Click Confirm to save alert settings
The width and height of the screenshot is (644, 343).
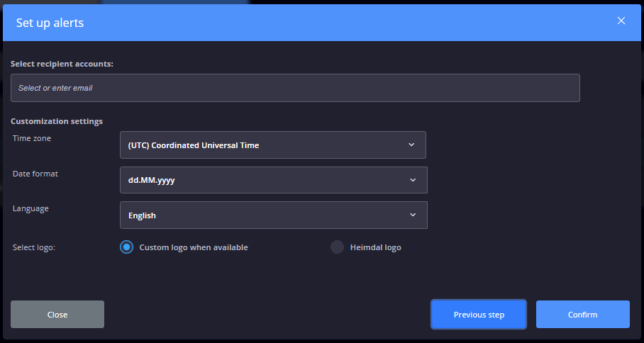[582, 315]
